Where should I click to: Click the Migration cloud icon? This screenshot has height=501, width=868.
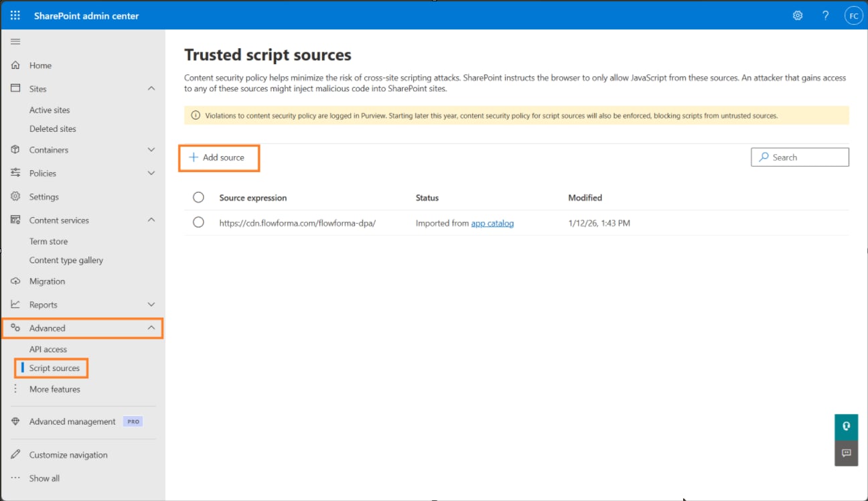tap(15, 281)
